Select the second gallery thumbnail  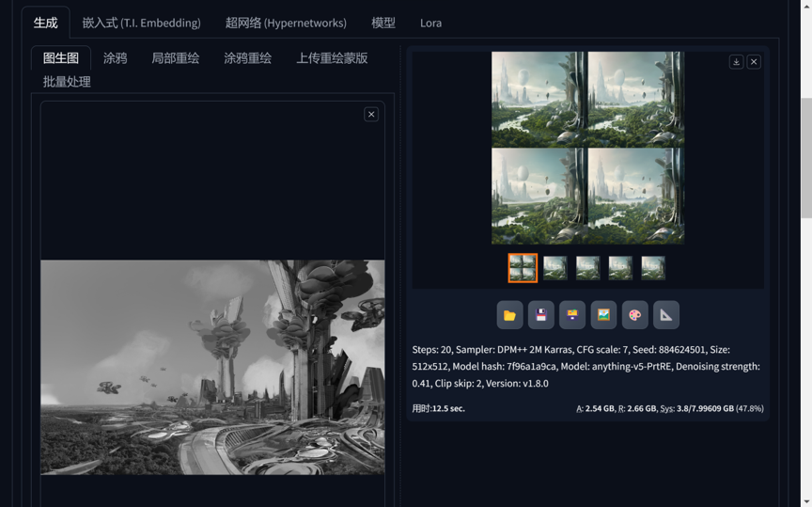(x=555, y=268)
